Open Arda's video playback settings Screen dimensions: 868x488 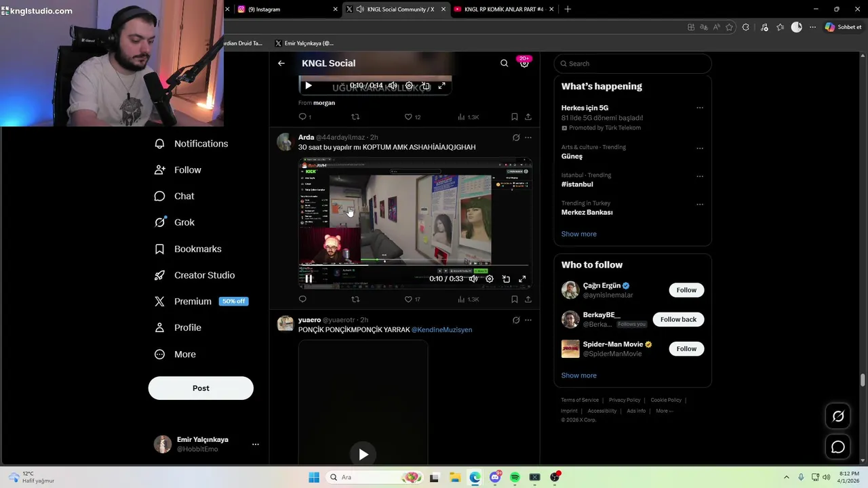click(x=490, y=279)
